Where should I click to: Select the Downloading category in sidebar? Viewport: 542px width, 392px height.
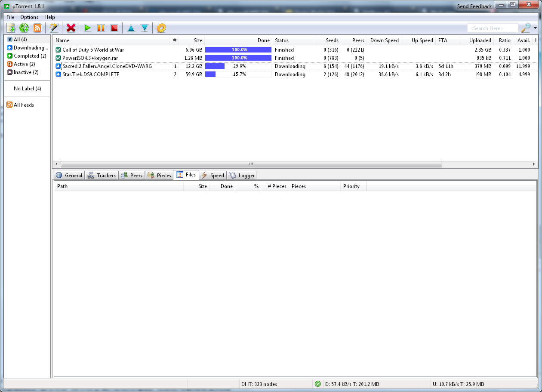tap(28, 48)
